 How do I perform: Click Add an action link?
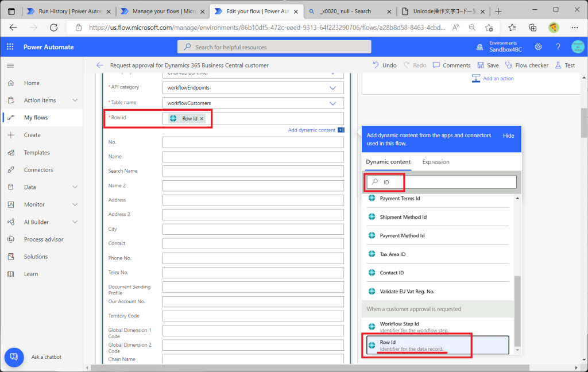(x=498, y=79)
